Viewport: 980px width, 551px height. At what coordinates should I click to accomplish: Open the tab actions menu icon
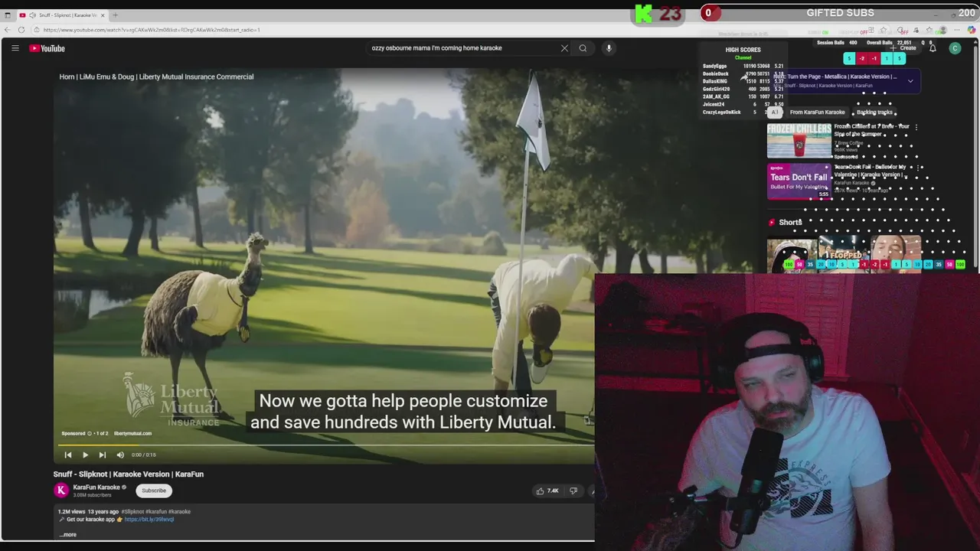[7, 15]
